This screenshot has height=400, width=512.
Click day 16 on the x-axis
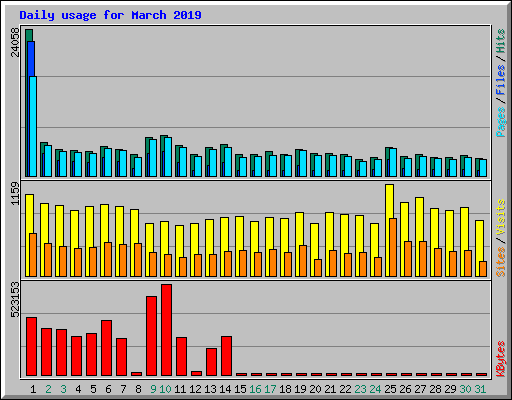click(x=255, y=389)
